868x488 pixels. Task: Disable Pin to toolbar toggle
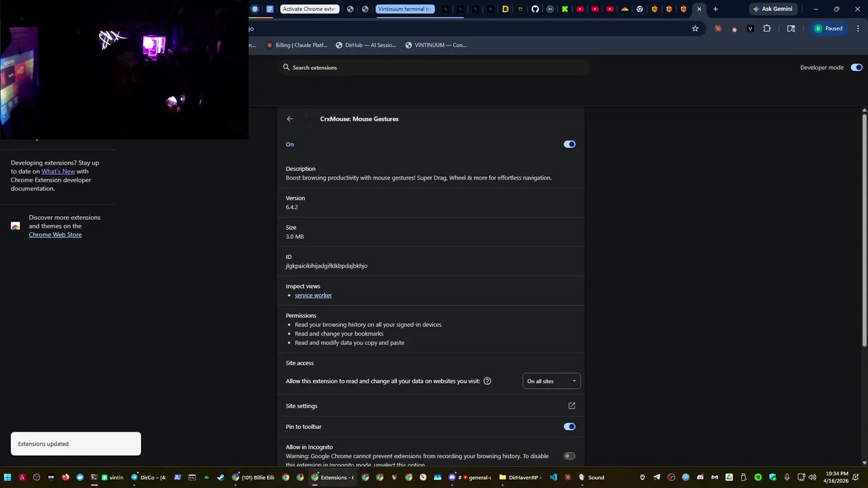pyautogui.click(x=570, y=426)
